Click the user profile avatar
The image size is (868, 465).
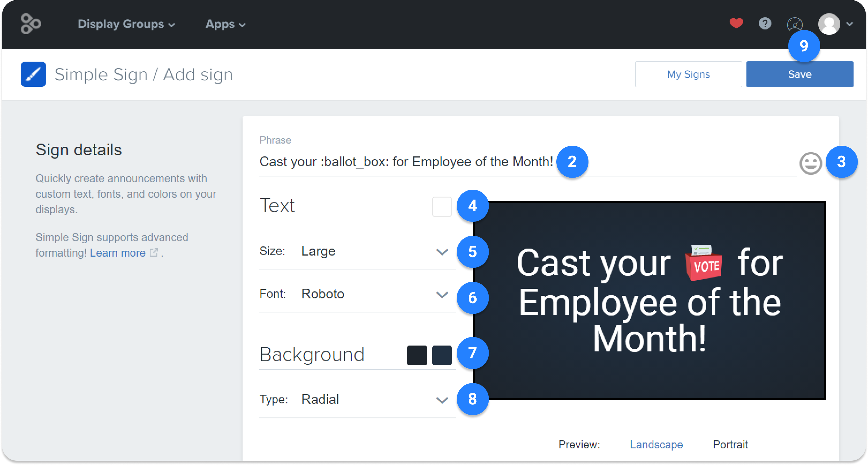click(829, 24)
